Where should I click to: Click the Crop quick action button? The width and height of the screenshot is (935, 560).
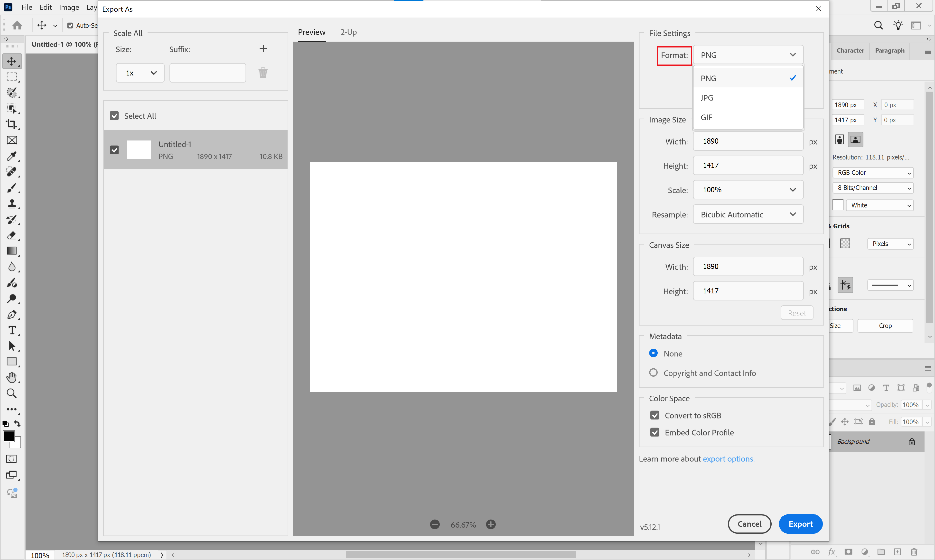click(x=885, y=326)
